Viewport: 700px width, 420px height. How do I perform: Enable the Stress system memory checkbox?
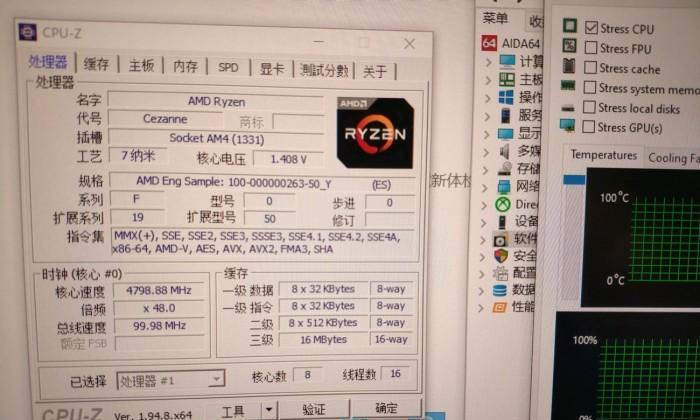point(590,87)
